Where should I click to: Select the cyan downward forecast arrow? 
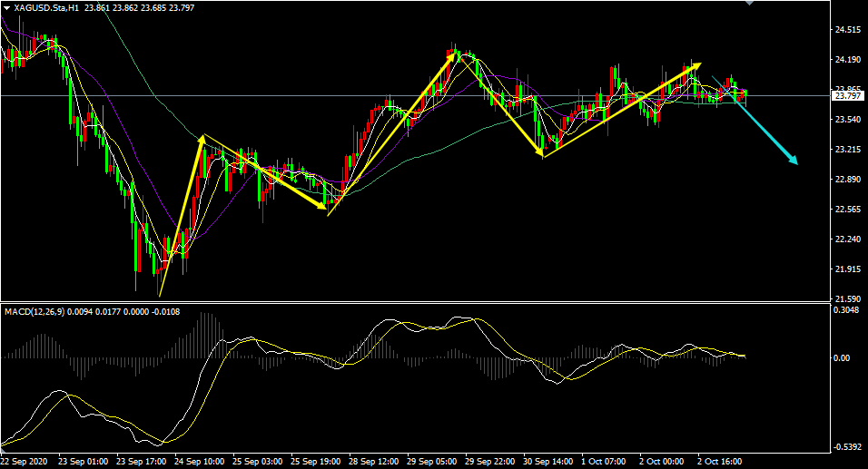point(754,122)
